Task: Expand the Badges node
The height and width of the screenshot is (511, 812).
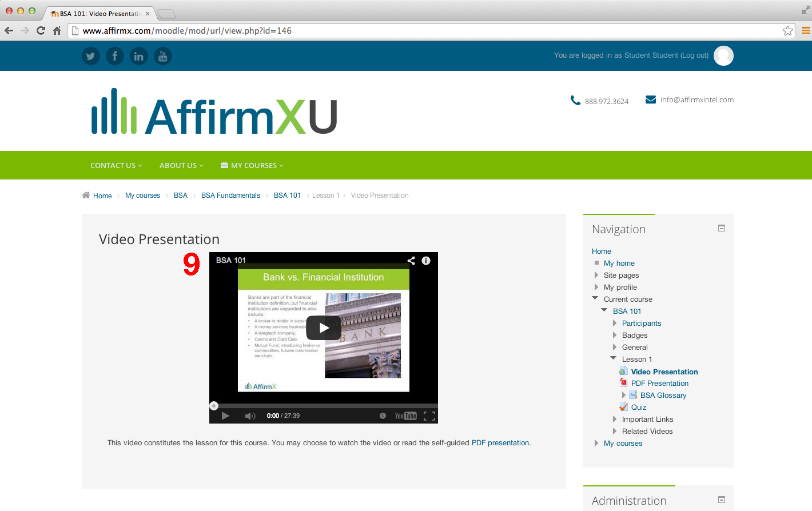Action: [615, 335]
